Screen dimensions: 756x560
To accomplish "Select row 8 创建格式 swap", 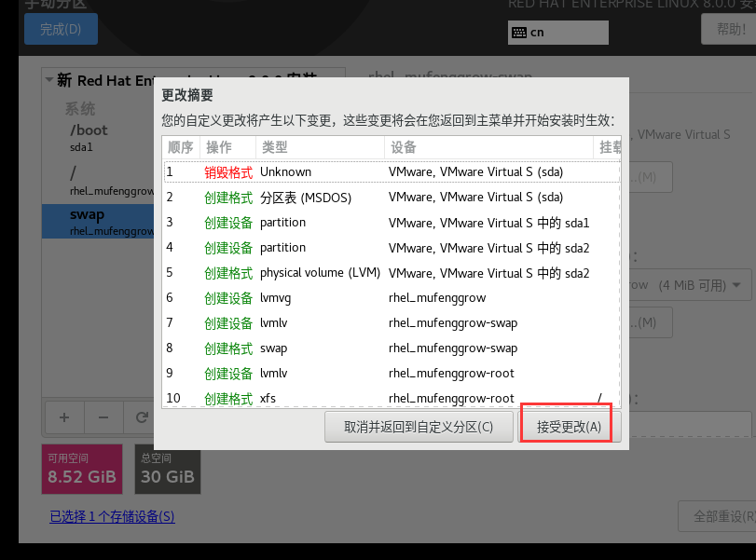I will [x=392, y=348].
